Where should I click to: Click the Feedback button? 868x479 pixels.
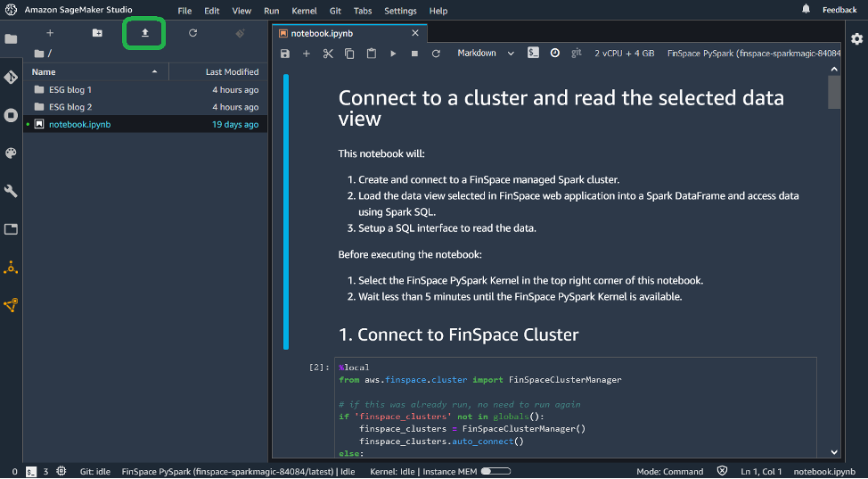(x=839, y=10)
